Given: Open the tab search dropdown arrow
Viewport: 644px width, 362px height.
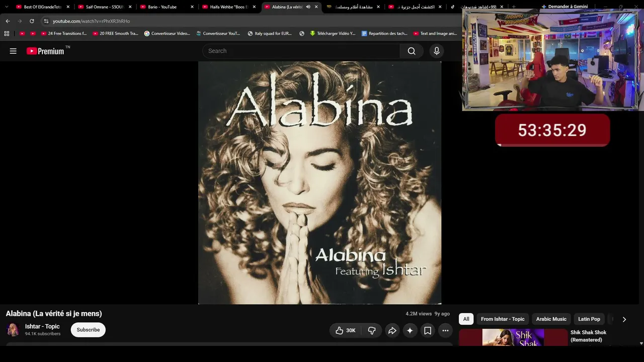Looking at the screenshot, I should coord(7,7).
